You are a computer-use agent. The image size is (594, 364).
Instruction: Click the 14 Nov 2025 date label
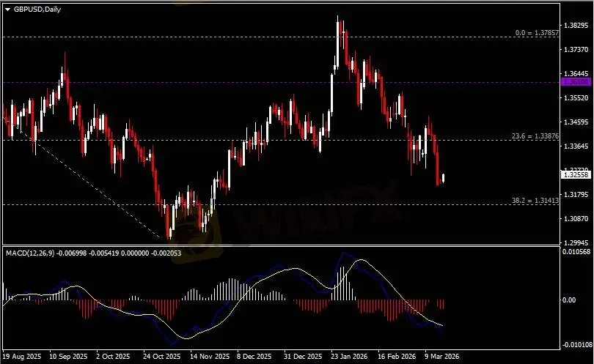coord(210,357)
